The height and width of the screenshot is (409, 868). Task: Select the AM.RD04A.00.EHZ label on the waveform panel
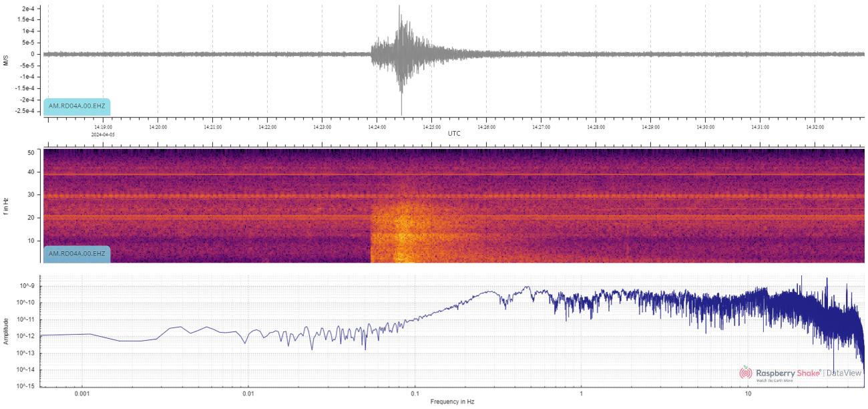pyautogui.click(x=76, y=106)
